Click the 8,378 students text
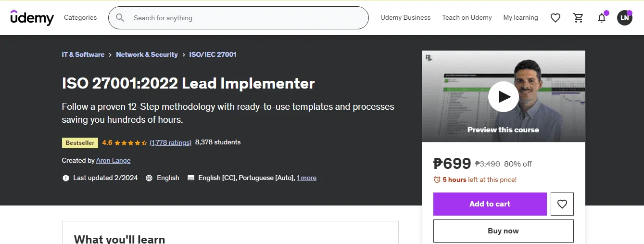644x244 pixels. 218,142
